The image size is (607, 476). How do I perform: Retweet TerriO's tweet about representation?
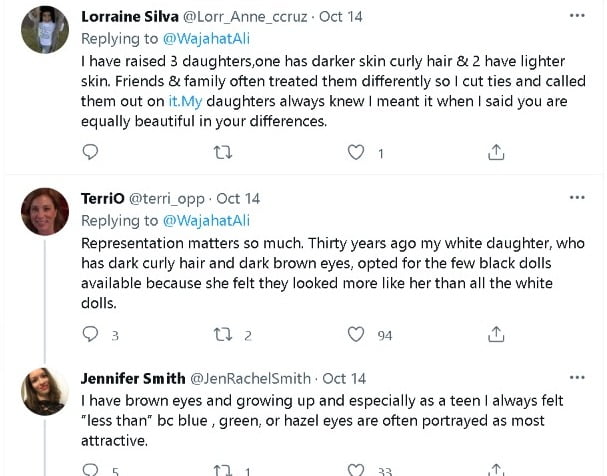pos(223,335)
